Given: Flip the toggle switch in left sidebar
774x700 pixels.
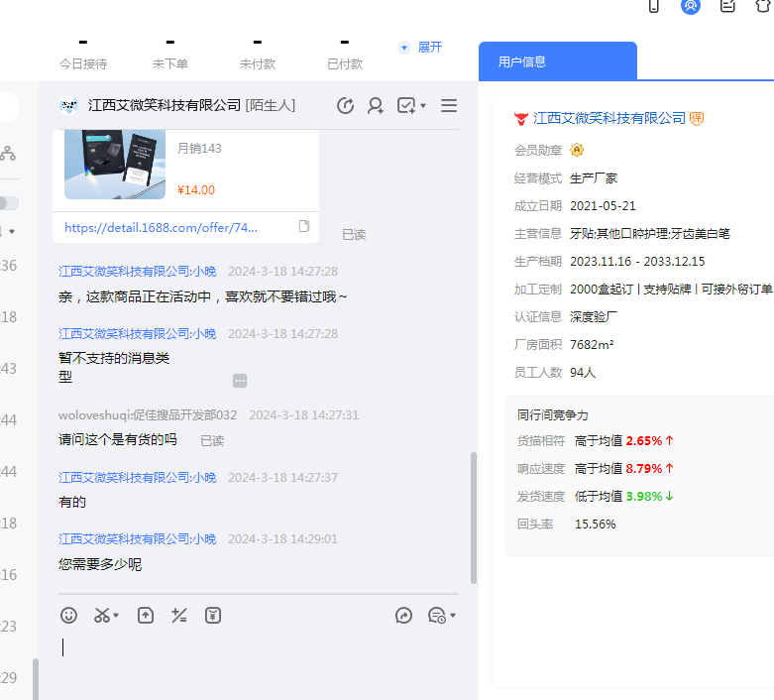Looking at the screenshot, I should tap(8, 203).
